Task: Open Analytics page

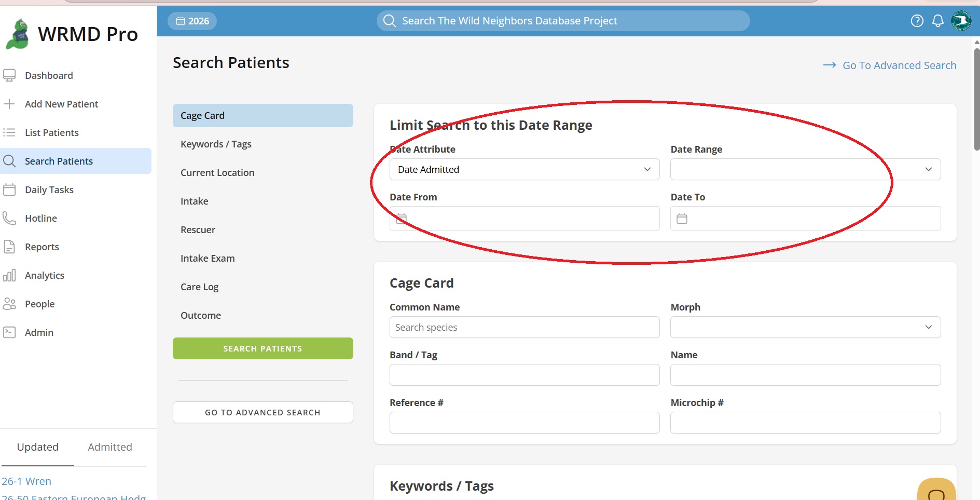Action: pos(45,275)
